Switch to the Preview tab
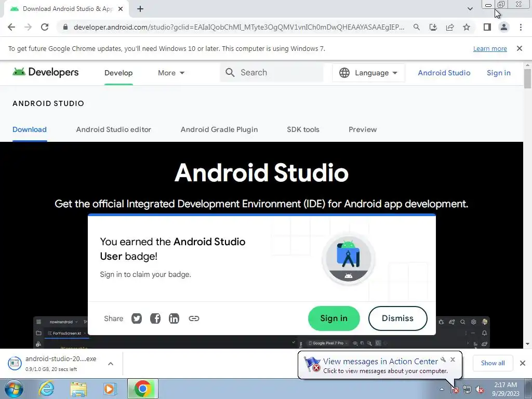The width and height of the screenshot is (532, 399). [363, 129]
